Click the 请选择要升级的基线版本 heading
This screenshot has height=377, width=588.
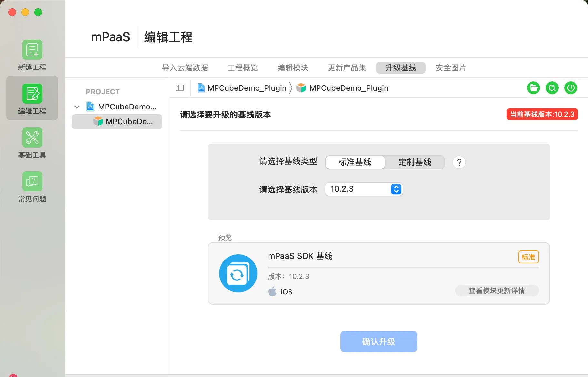coord(225,115)
